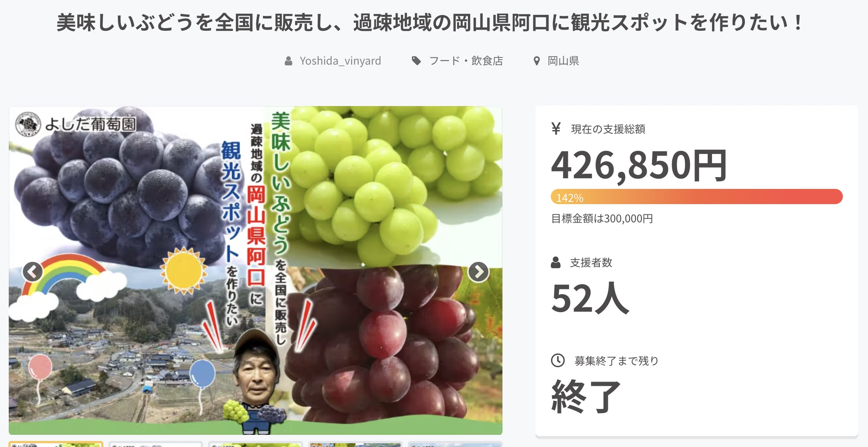868x447 pixels.
Task: Select the first highlighted gallery thumbnail
Action: (x=56, y=444)
